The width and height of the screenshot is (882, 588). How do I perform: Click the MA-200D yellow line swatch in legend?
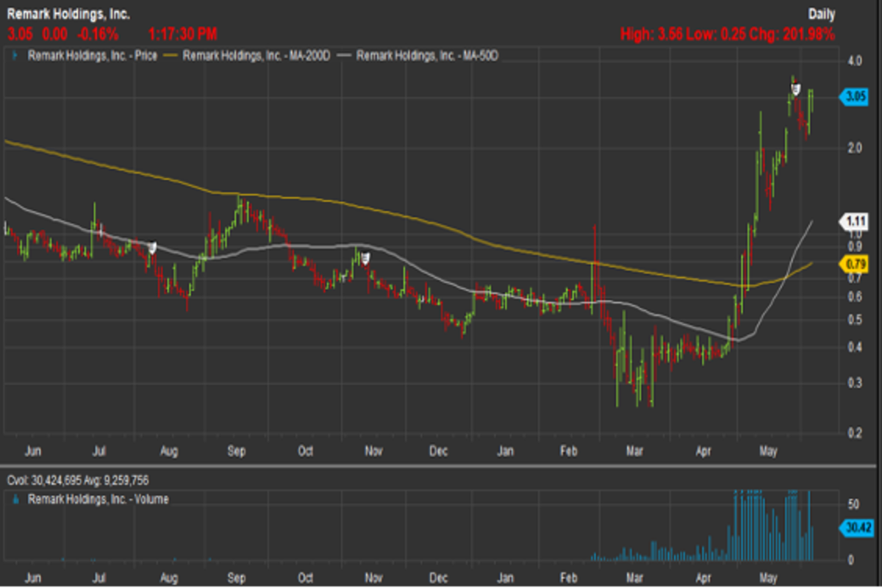click(x=171, y=55)
